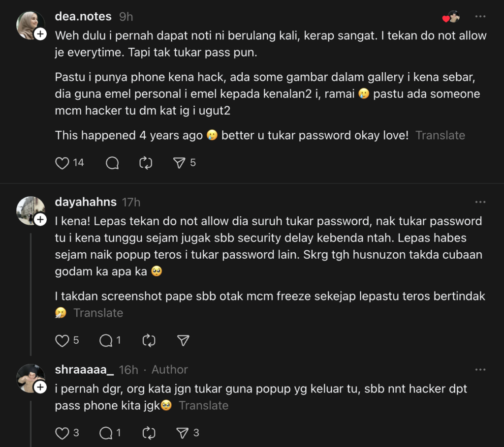
Task: Follow shraaaaa_ via avatar plus button
Action: [40, 387]
